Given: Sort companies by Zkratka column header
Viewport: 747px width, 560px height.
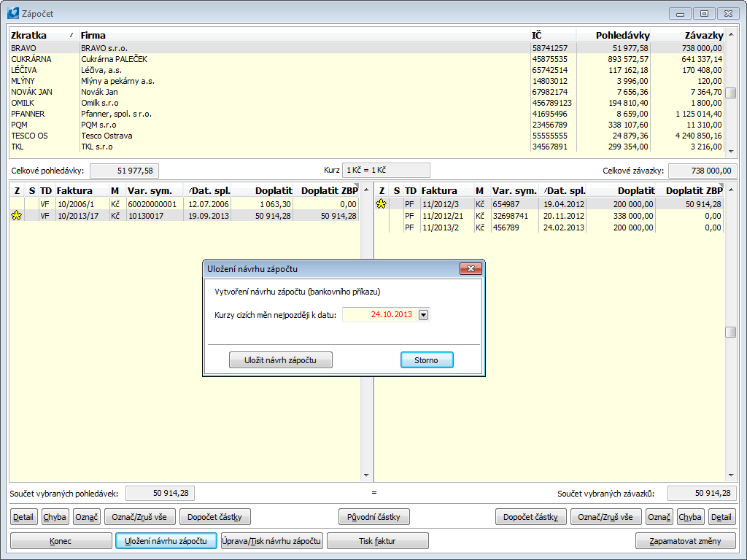Looking at the screenshot, I should pos(43,35).
